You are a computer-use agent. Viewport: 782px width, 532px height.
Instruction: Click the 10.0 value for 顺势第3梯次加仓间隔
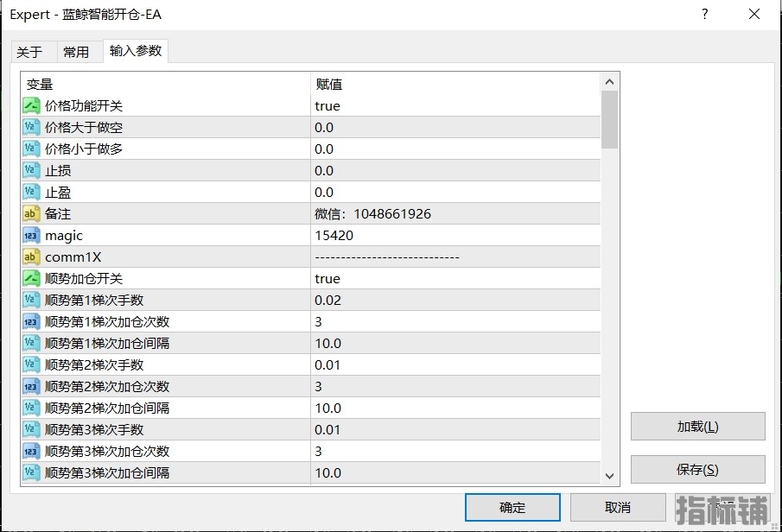coord(455,472)
